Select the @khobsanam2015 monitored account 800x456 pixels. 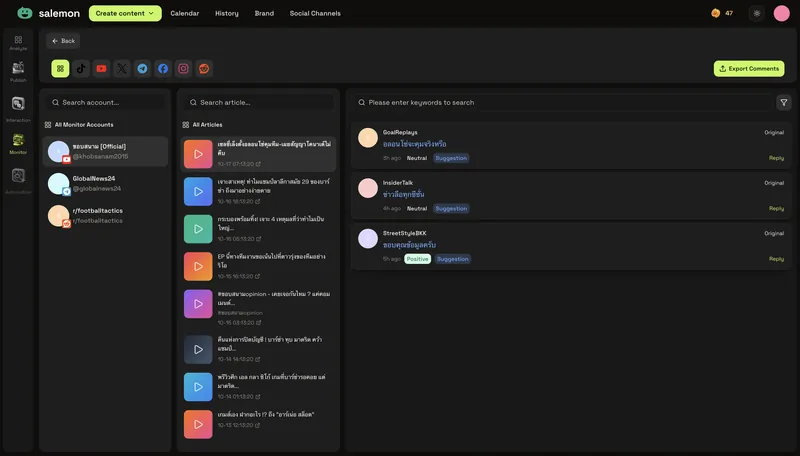coord(105,151)
